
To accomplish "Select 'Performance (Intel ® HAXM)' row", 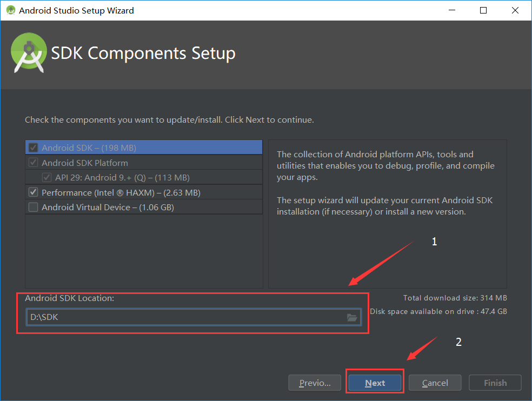I will point(144,192).
